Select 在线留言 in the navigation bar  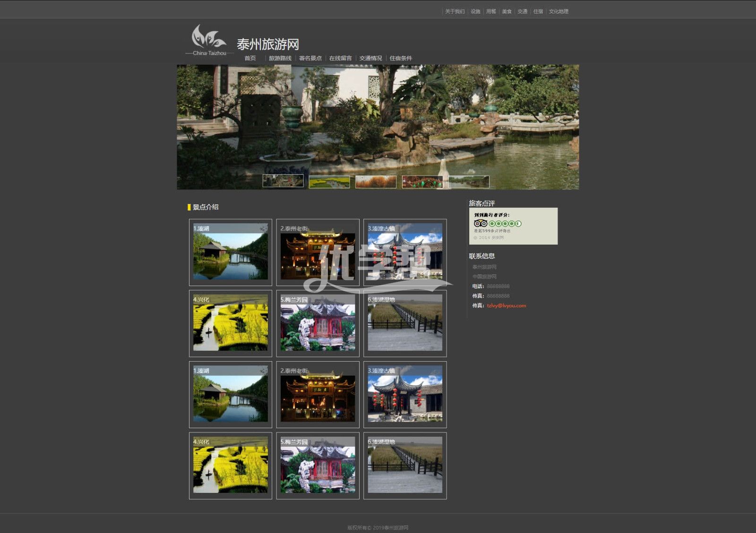(340, 58)
